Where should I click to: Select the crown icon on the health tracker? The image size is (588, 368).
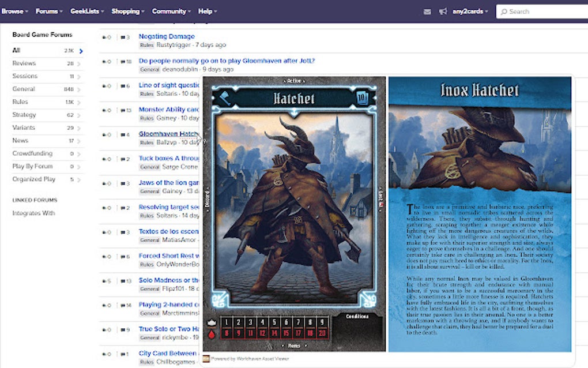click(x=212, y=322)
